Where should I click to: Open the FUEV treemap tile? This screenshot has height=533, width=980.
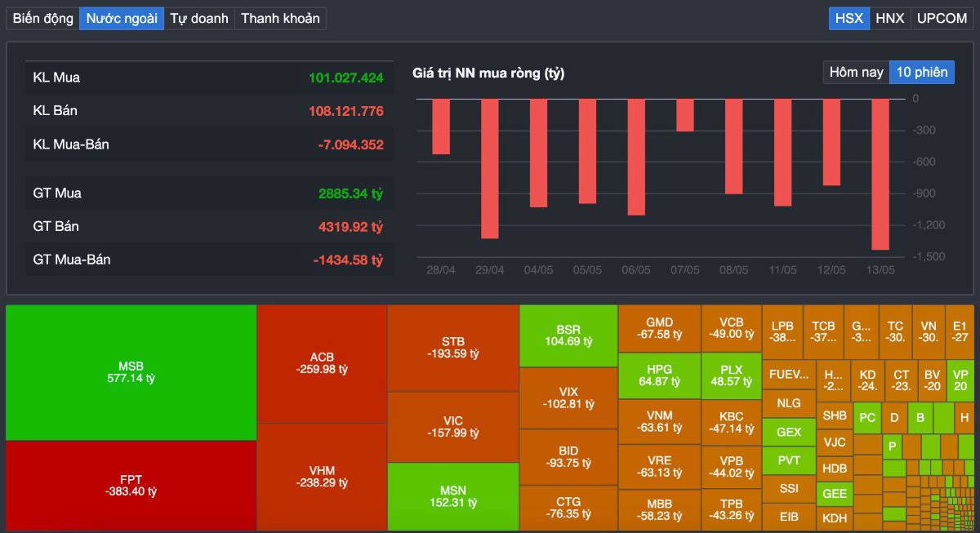(x=789, y=375)
